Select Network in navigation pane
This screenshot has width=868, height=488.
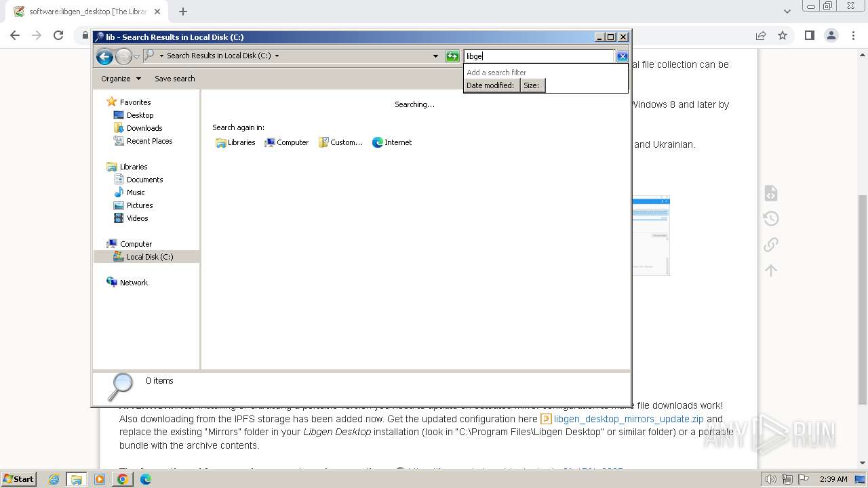(134, 283)
